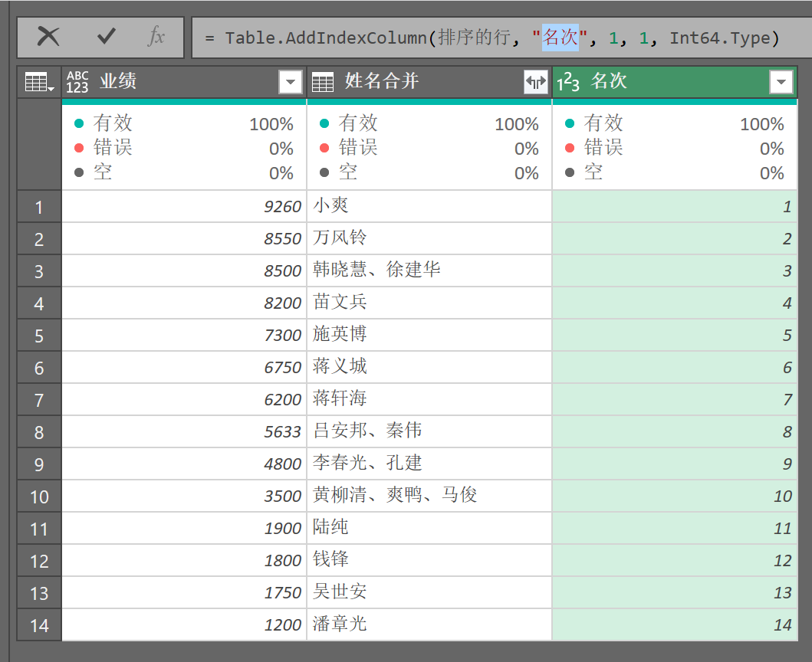
Task: Click 空 0% quality stat under 名次
Action: (675, 173)
